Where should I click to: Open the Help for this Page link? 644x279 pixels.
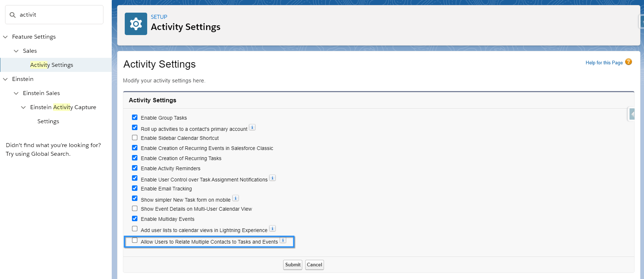[604, 63]
